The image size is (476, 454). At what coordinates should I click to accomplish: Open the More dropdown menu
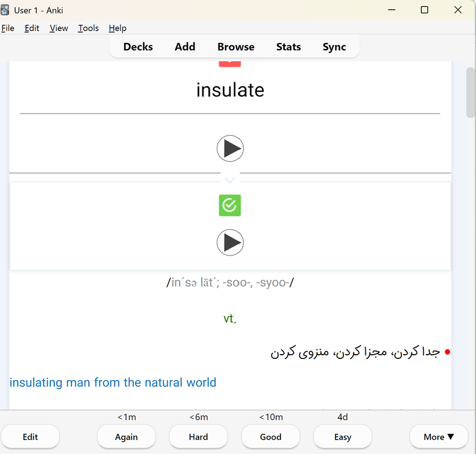point(438,436)
